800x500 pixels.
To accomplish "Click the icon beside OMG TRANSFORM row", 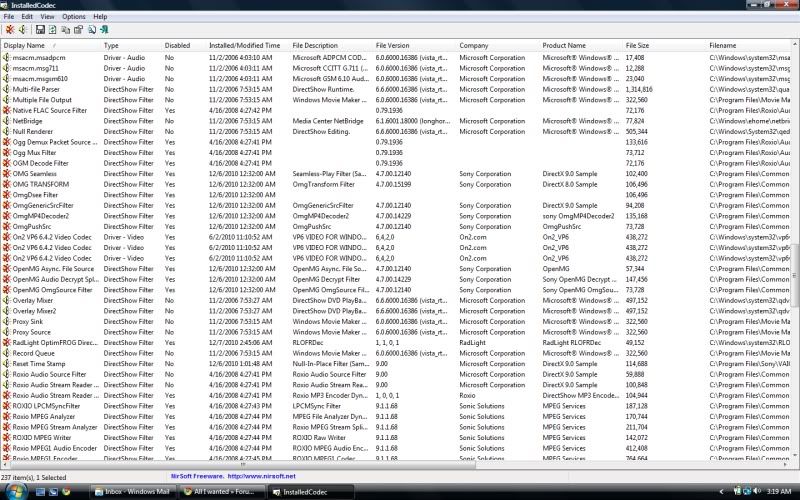I will pos(7,184).
